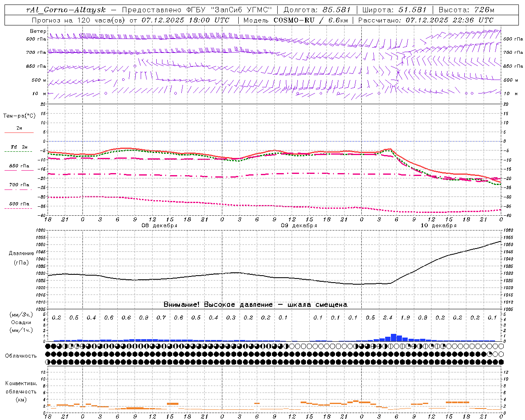Click the (мм/3ч.) unit label

click(x=21, y=315)
